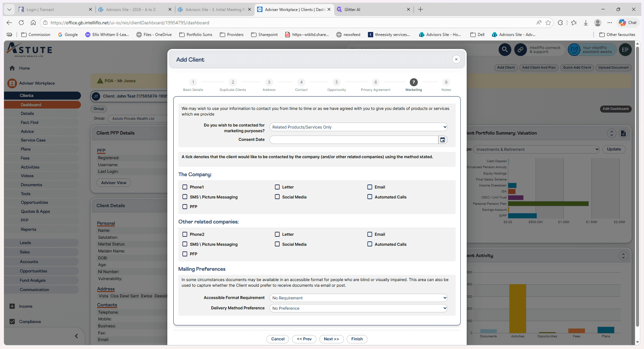This screenshot has height=349, width=644.
Task: Tick The Company Letter checkbox
Action: tap(277, 187)
